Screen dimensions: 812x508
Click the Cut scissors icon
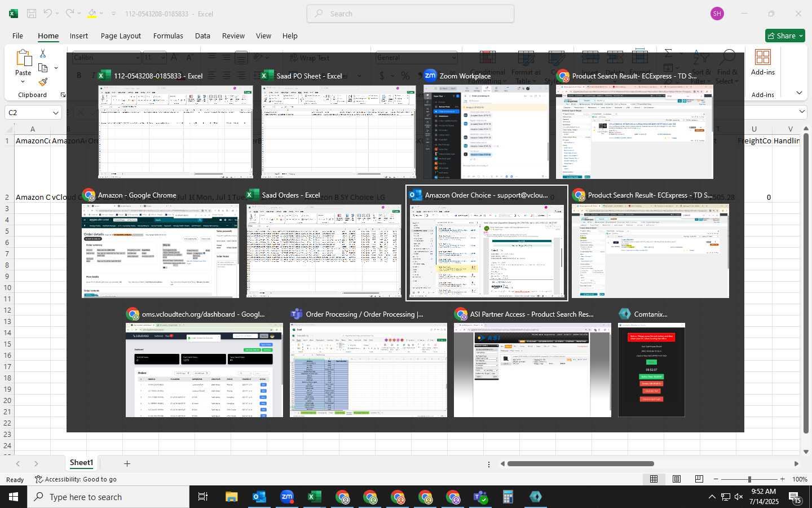(x=43, y=53)
